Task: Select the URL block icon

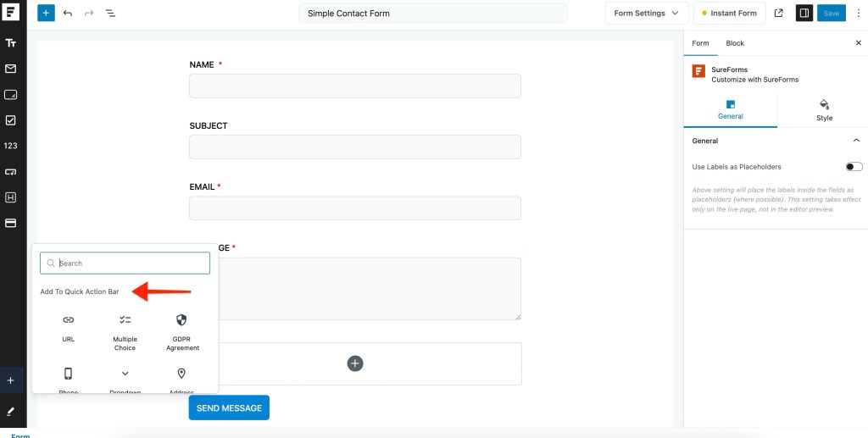Action: pos(68,319)
